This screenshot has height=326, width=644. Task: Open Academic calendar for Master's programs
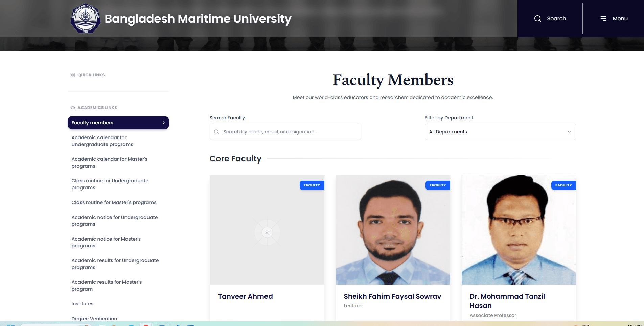click(x=109, y=162)
